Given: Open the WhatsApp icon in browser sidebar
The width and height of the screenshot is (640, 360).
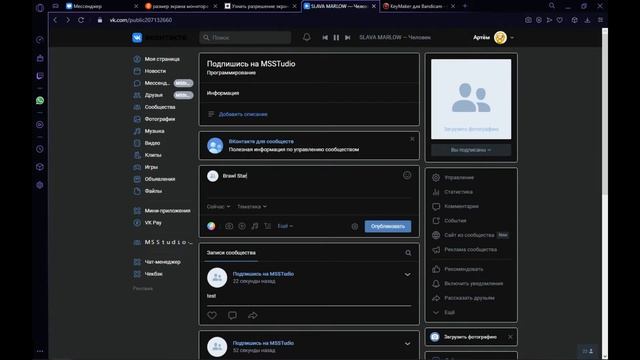Looking at the screenshot, I should point(40,100).
